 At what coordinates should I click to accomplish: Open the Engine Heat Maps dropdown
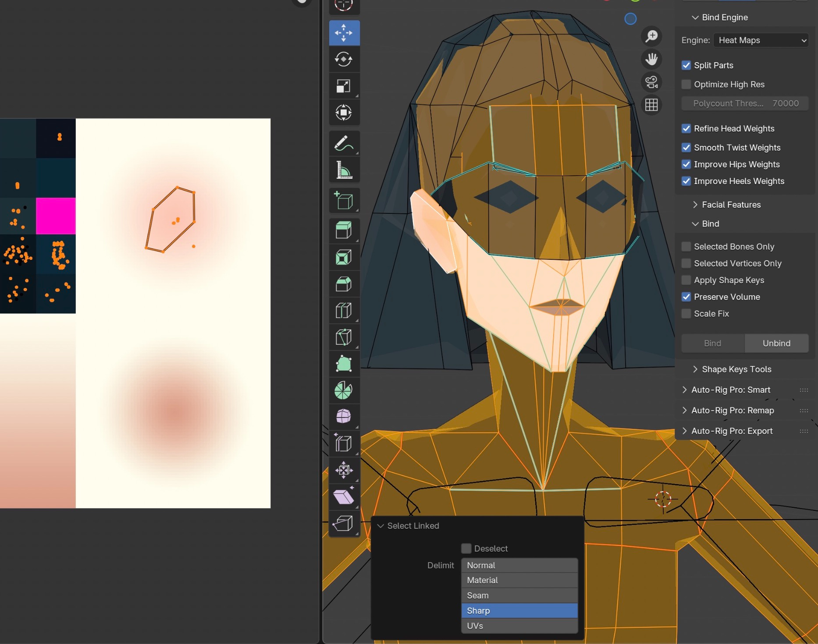coord(761,40)
